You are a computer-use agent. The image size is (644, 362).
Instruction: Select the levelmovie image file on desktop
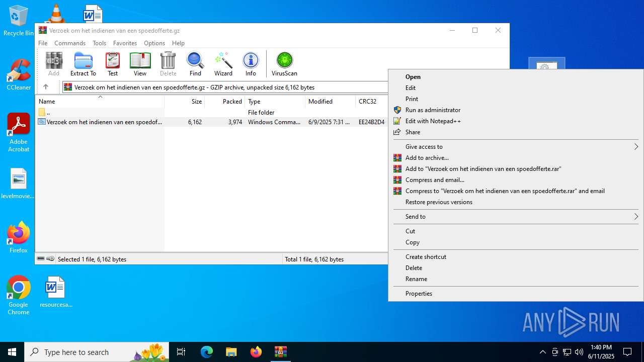(19, 184)
